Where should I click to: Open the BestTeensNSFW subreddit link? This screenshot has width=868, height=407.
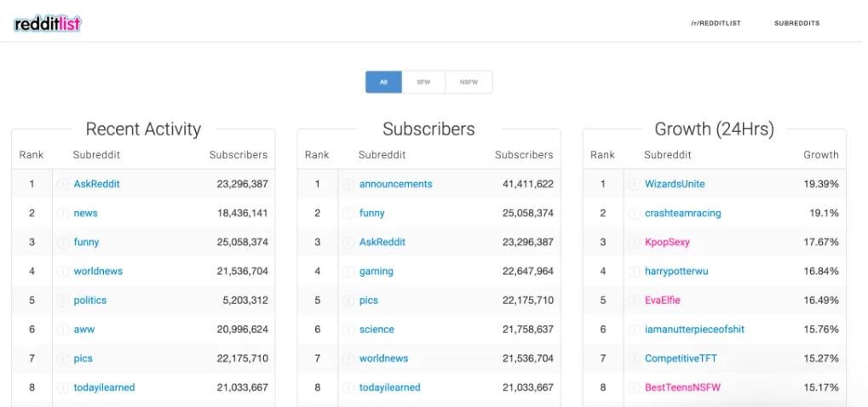pyautogui.click(x=683, y=387)
